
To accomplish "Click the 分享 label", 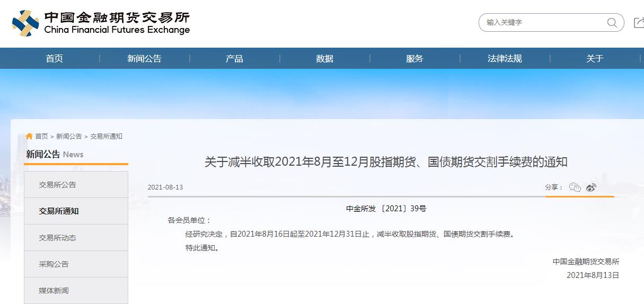I will tap(554, 187).
